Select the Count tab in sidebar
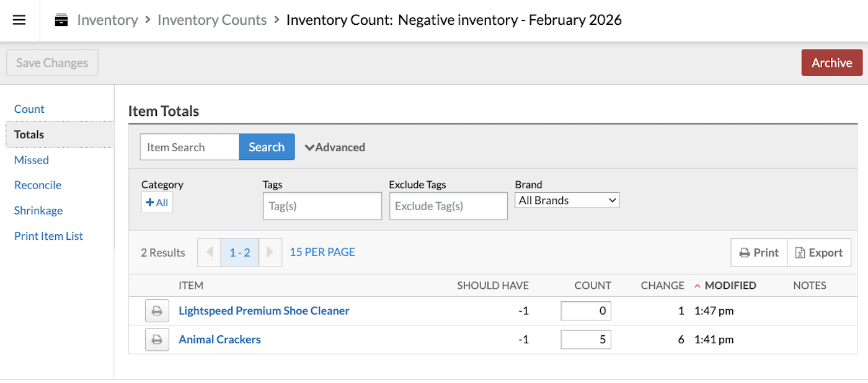The height and width of the screenshot is (383, 868). 29,108
